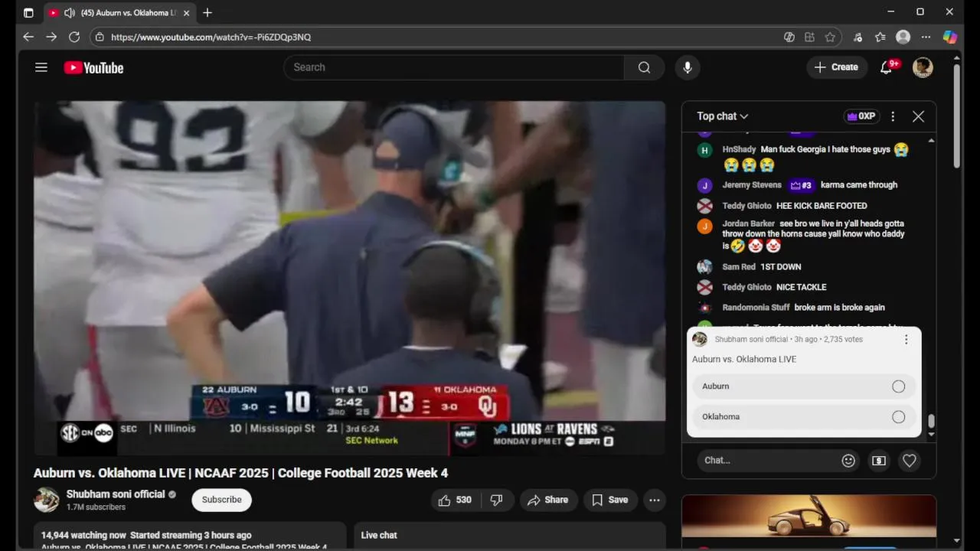Start voice search with microphone icon
The width and height of the screenshot is (980, 551).
[688, 67]
